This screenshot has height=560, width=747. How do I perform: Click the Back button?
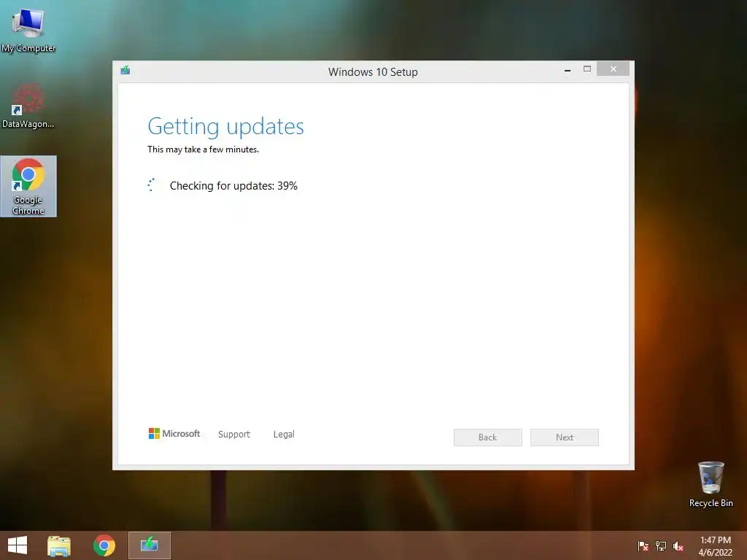[488, 437]
